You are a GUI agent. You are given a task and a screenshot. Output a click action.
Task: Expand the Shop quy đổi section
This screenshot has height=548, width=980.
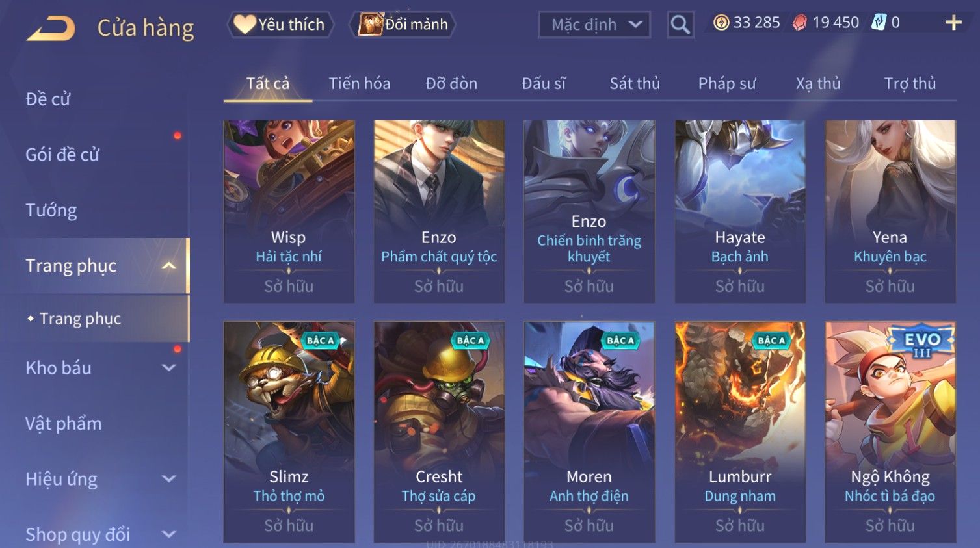pos(168,534)
